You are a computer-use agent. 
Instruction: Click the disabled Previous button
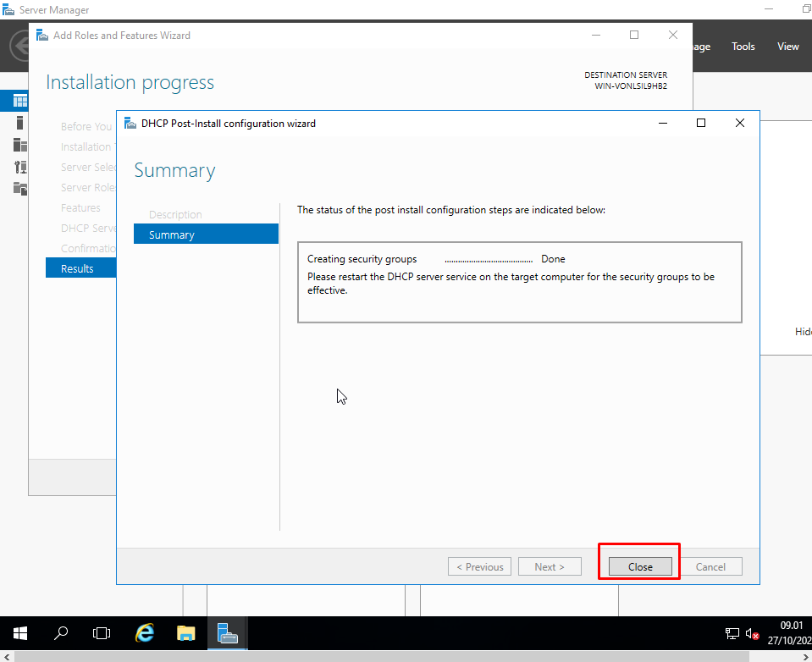479,566
